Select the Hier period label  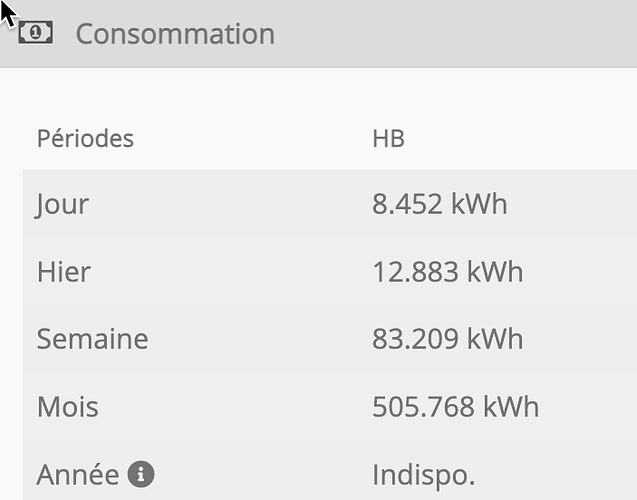tap(63, 272)
